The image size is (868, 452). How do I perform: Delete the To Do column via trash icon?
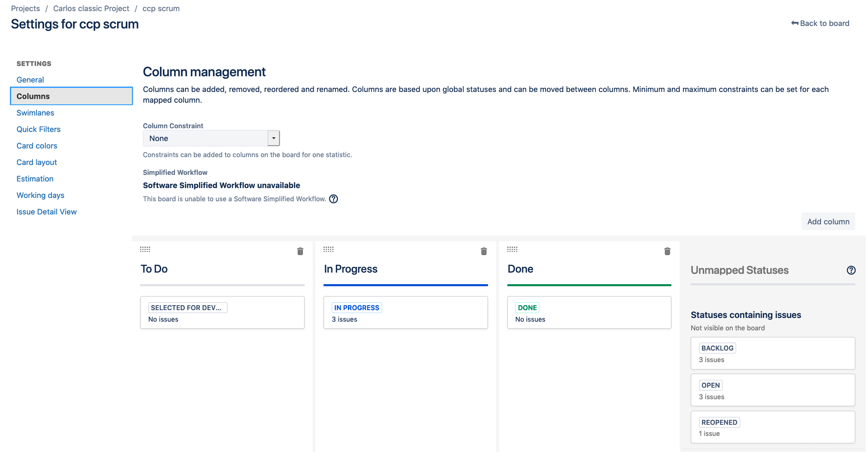[x=300, y=251]
